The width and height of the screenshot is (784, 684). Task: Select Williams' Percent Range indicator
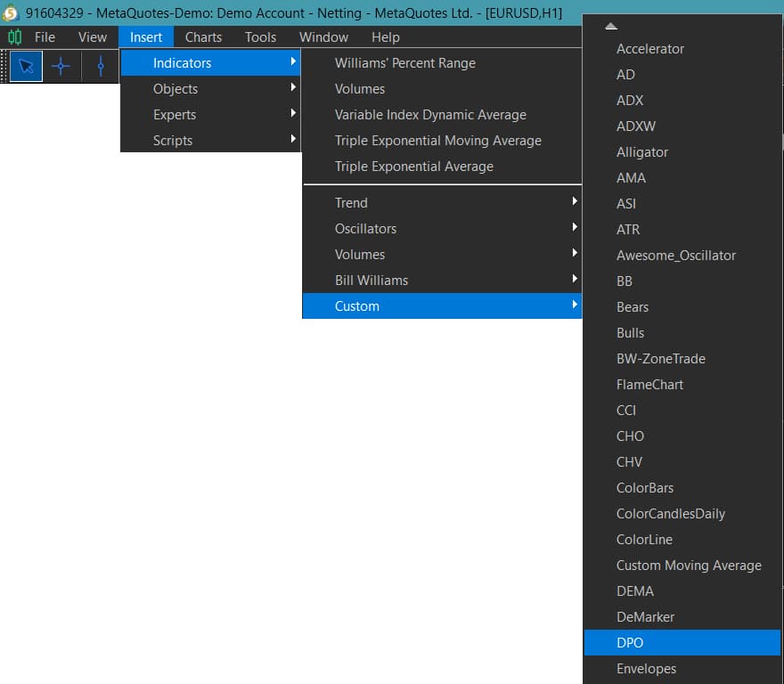pos(404,63)
